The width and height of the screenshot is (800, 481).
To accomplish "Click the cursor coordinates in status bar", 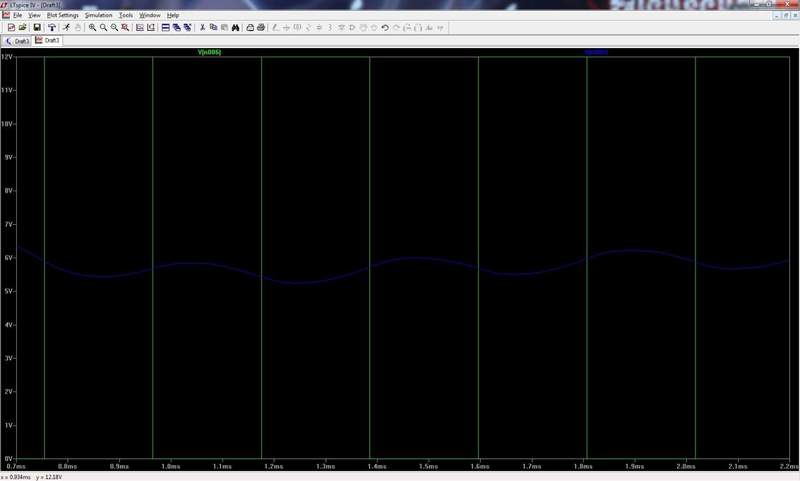I will pos(32,477).
